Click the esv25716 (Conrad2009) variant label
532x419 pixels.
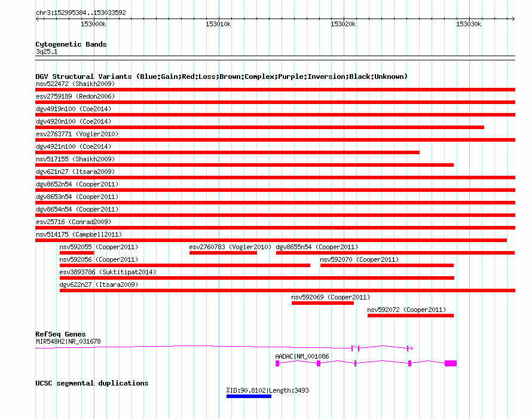[x=74, y=222]
